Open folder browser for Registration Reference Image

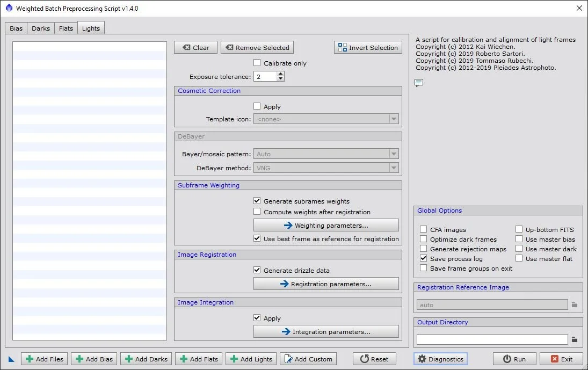click(x=575, y=305)
